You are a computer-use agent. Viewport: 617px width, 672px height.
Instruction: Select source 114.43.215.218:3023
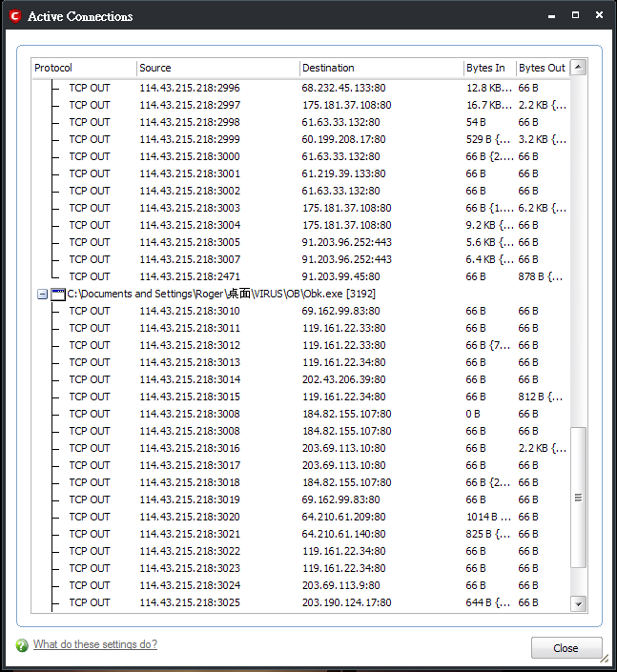pos(190,568)
